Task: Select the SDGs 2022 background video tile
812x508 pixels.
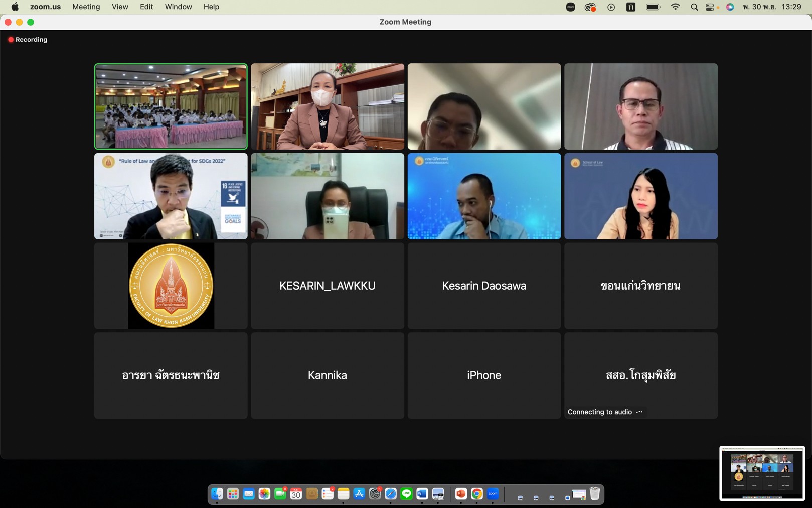Action: coord(171,196)
